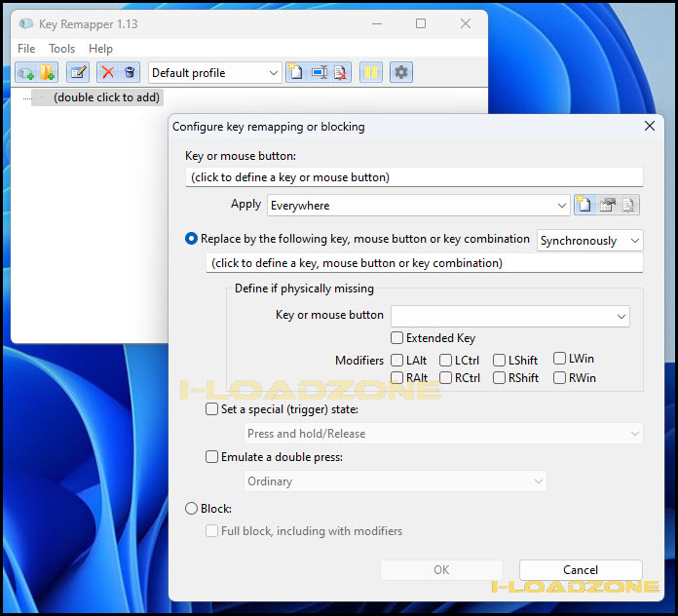Click the delete profile page icon with red X

tap(341, 72)
